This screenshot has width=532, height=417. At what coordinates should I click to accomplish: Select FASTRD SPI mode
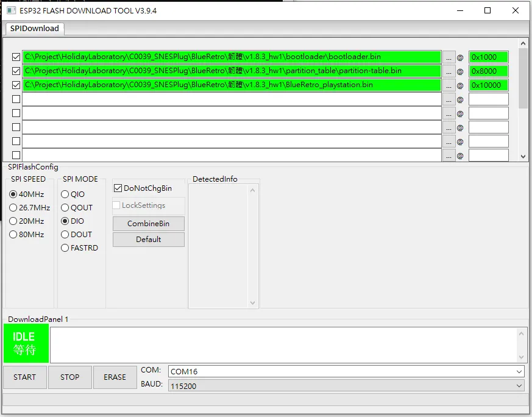(79, 248)
